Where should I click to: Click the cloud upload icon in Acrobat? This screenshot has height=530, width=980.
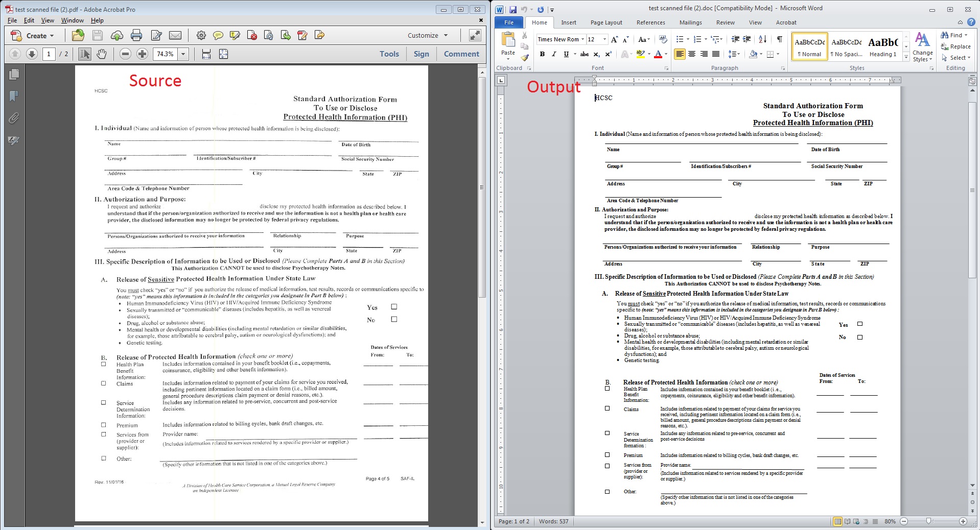[117, 35]
